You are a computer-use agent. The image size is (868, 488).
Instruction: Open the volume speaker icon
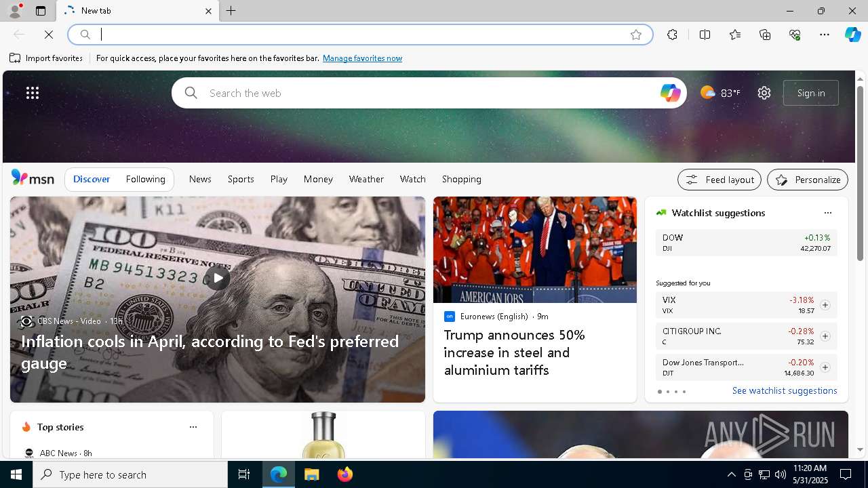[780, 474]
